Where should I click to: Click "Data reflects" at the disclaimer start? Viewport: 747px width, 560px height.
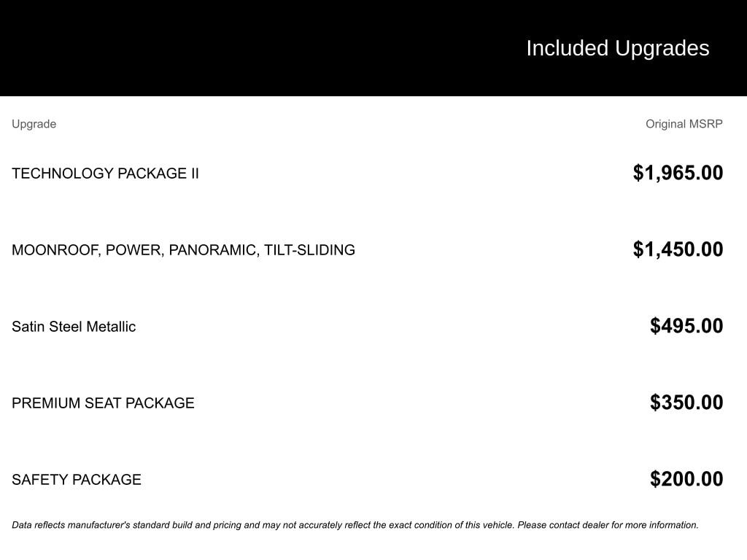(33, 525)
